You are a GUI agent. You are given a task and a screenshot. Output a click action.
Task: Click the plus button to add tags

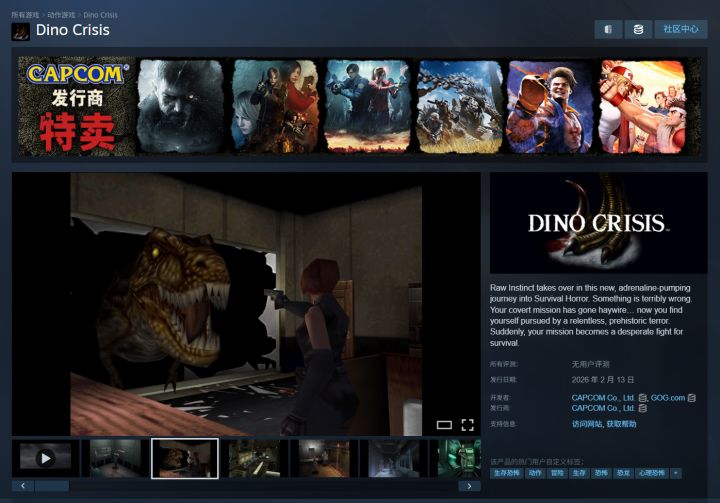(676, 473)
